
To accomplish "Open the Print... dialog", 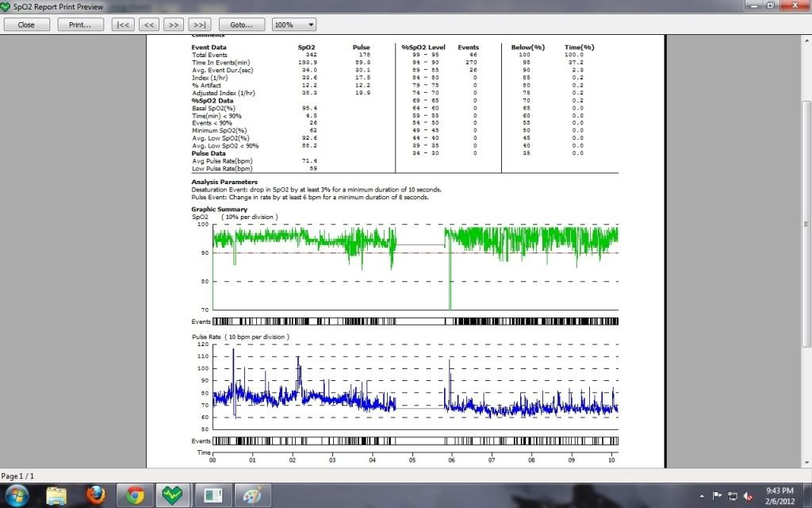I will [x=80, y=25].
